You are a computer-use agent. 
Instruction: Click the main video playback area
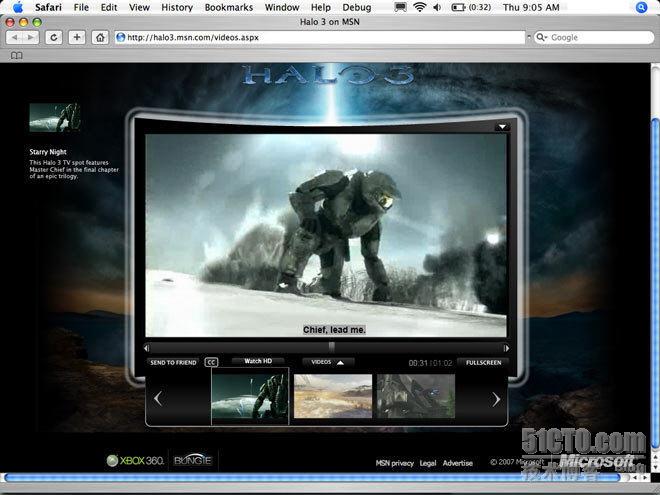(x=326, y=235)
